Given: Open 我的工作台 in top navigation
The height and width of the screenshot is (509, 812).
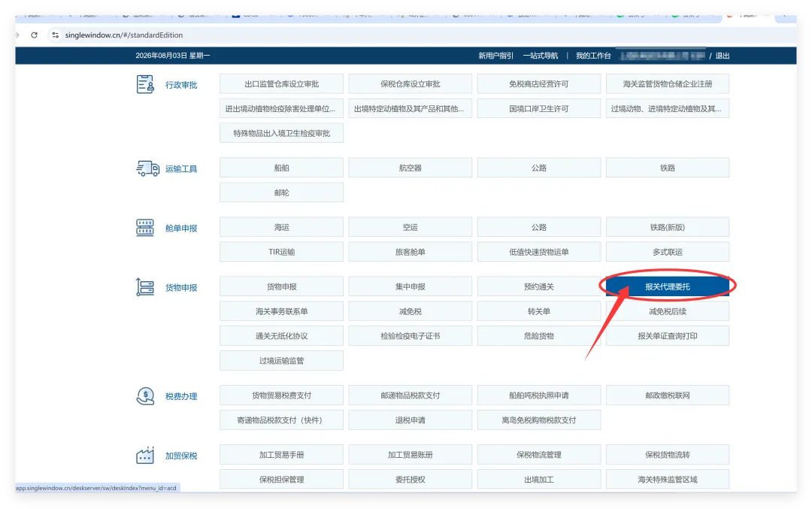Looking at the screenshot, I should [593, 56].
